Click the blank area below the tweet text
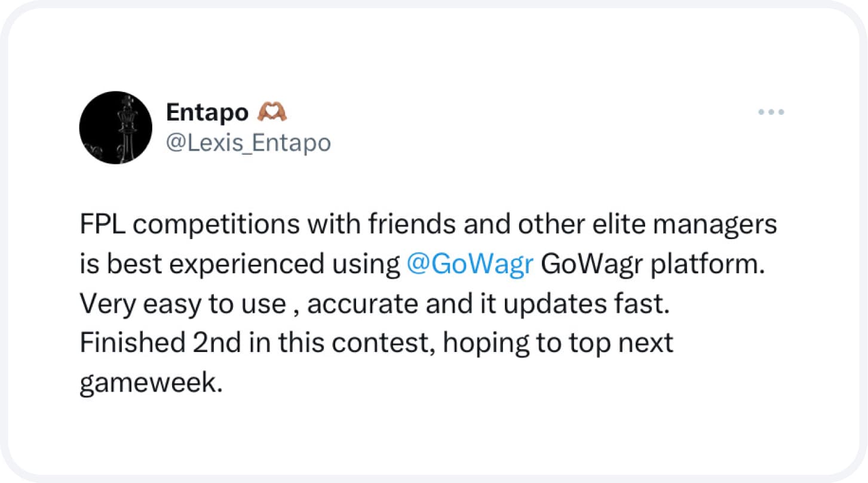Image resolution: width=868 pixels, height=483 pixels. [x=434, y=436]
